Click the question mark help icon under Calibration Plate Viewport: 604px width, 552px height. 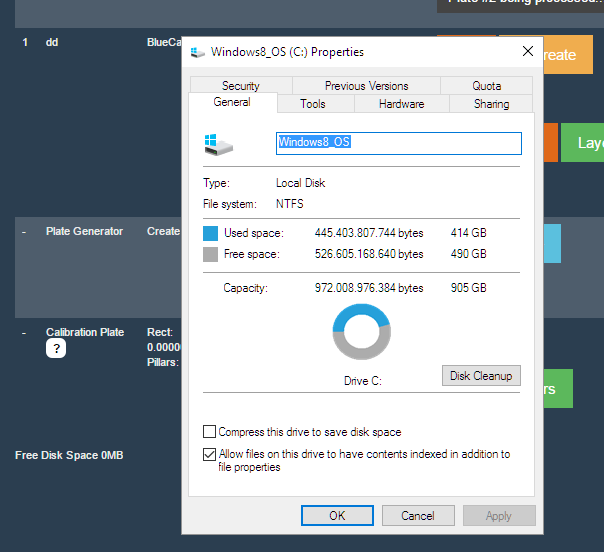(56, 348)
